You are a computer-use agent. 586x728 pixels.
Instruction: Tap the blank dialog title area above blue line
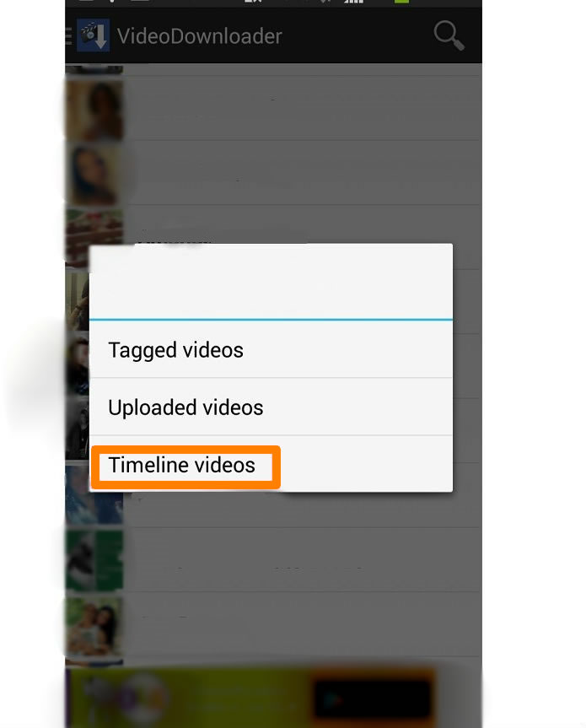pos(271,282)
